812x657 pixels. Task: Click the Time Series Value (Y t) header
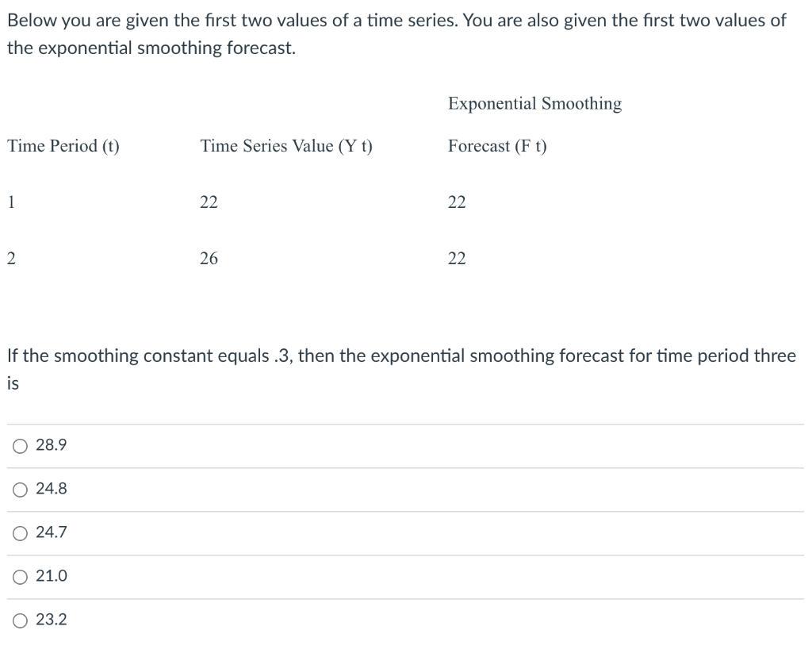[286, 146]
